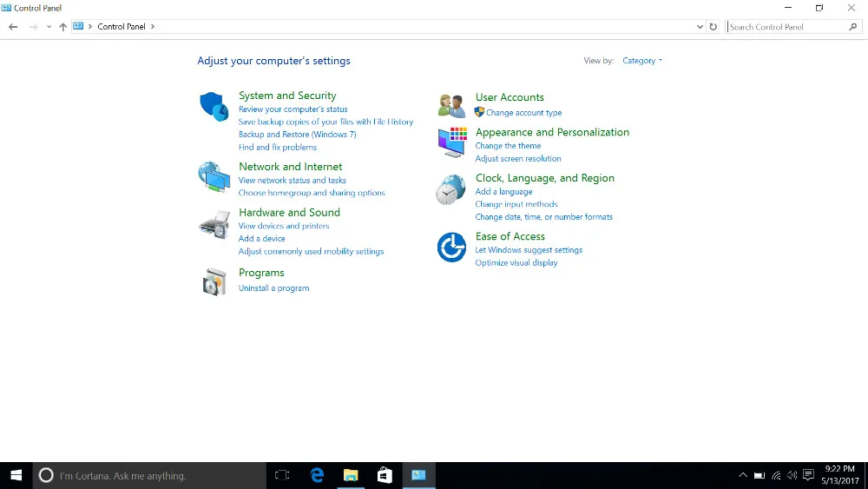Click Change account type link
The width and height of the screenshot is (868, 489).
click(523, 112)
